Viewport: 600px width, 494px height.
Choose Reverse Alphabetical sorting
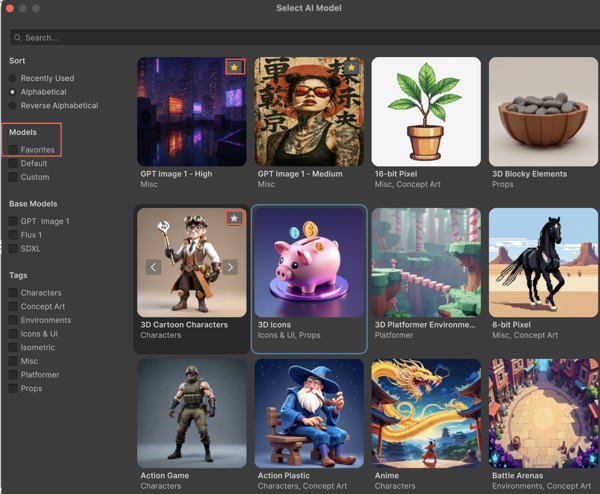13,105
